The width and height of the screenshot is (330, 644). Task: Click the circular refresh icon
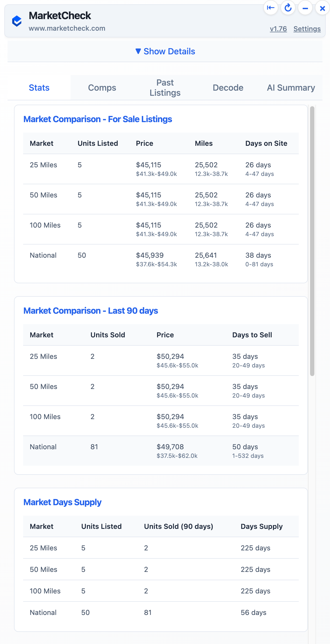(288, 8)
